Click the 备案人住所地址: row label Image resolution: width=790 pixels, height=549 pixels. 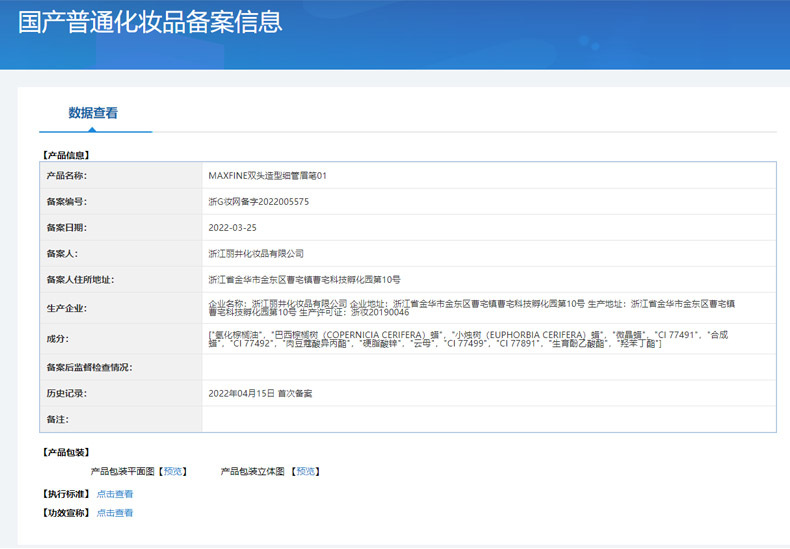coord(80,280)
